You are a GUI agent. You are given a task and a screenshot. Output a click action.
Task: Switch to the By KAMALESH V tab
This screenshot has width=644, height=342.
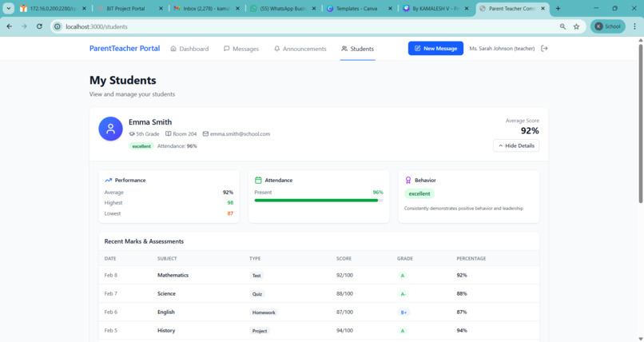pyautogui.click(x=435, y=8)
